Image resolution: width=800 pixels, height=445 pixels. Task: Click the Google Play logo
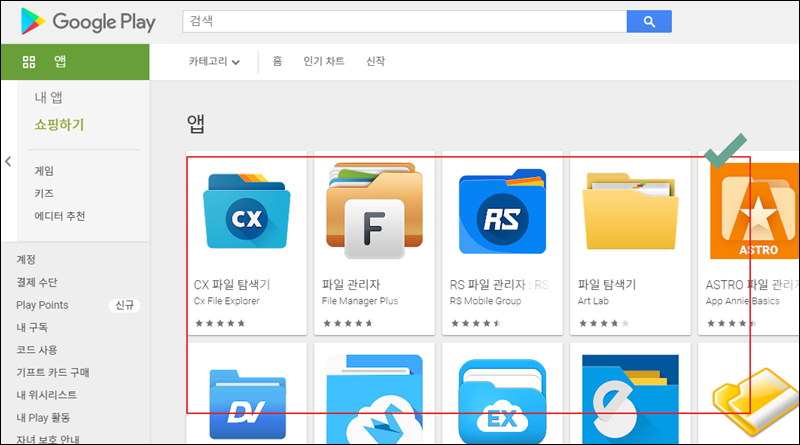[88, 21]
